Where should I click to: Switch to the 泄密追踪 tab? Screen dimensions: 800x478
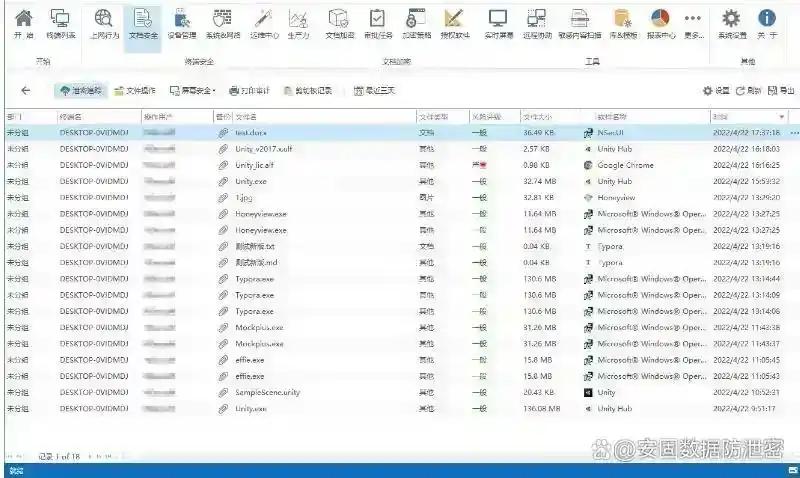click(81, 91)
